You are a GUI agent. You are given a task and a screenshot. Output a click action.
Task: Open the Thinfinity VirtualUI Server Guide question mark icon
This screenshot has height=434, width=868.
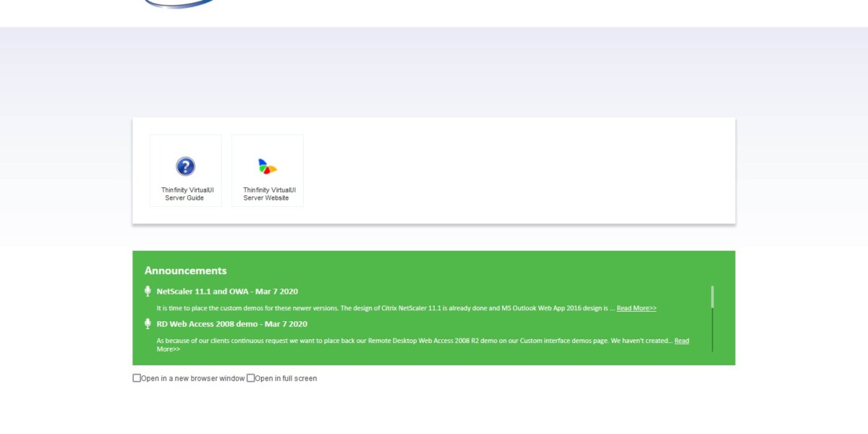185,166
